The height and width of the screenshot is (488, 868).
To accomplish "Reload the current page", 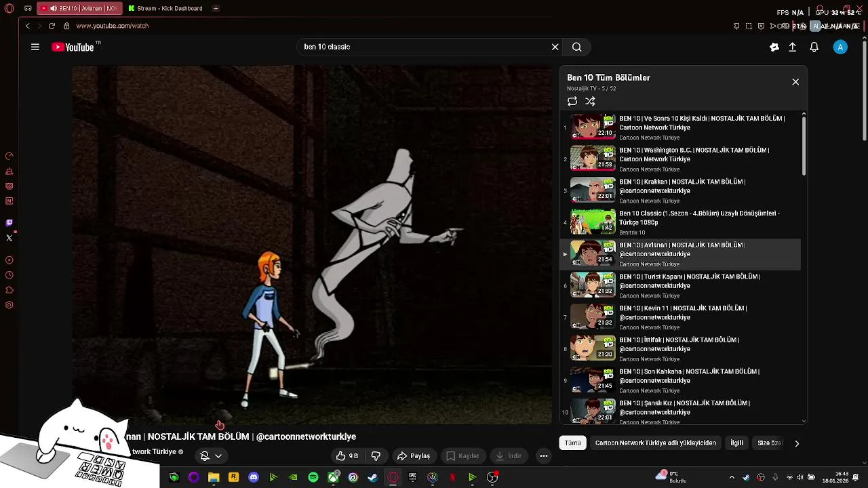I will pyautogui.click(x=52, y=26).
